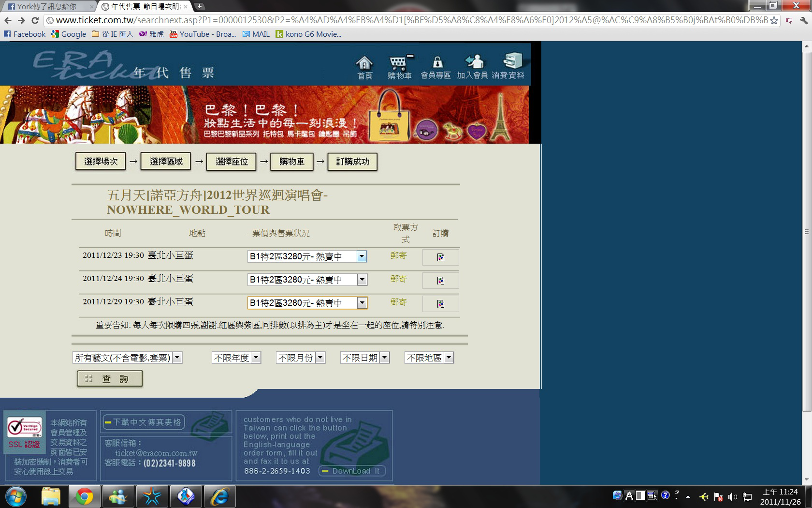The width and height of the screenshot is (812, 508).
Task: Click the Chrome taskbar icon
Action: click(x=84, y=497)
